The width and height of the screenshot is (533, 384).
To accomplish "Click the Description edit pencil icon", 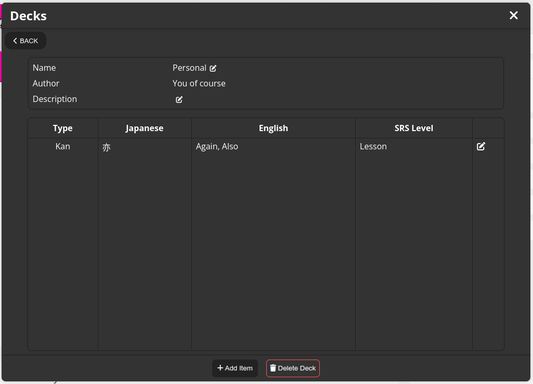I will 179,100.
